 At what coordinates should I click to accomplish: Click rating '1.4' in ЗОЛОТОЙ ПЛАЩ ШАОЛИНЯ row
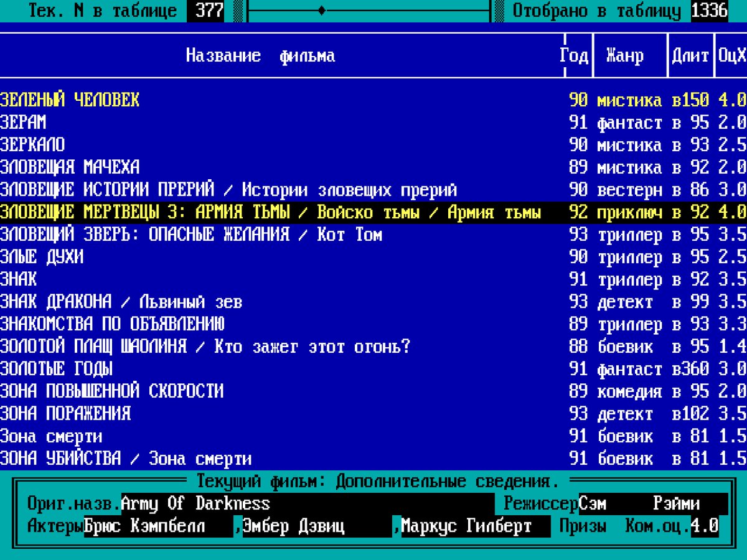[733, 347]
